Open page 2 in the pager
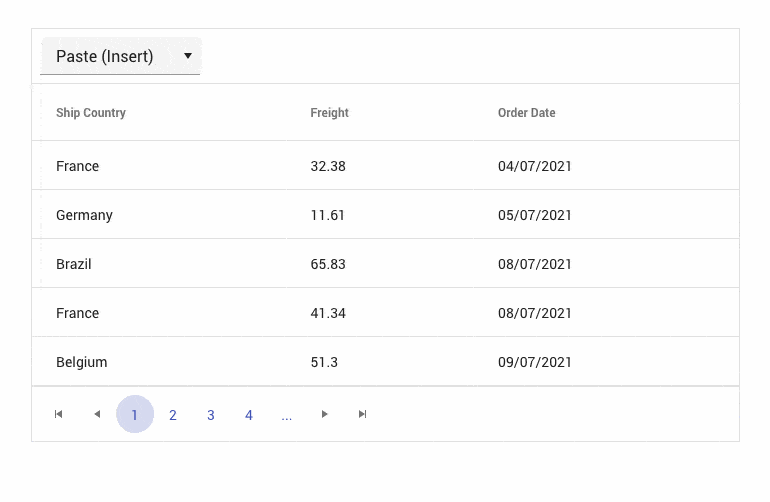 (x=173, y=415)
